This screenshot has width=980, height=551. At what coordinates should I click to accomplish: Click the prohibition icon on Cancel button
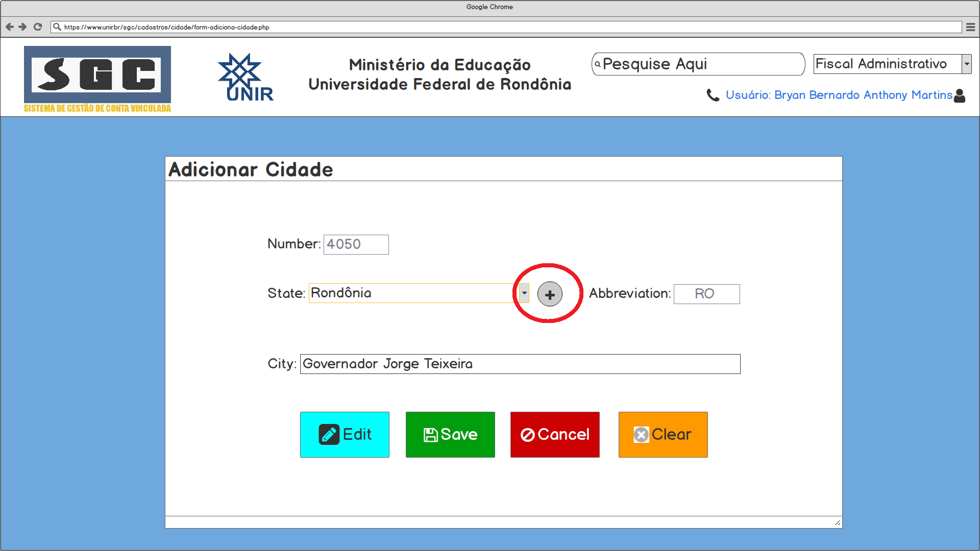pos(529,434)
